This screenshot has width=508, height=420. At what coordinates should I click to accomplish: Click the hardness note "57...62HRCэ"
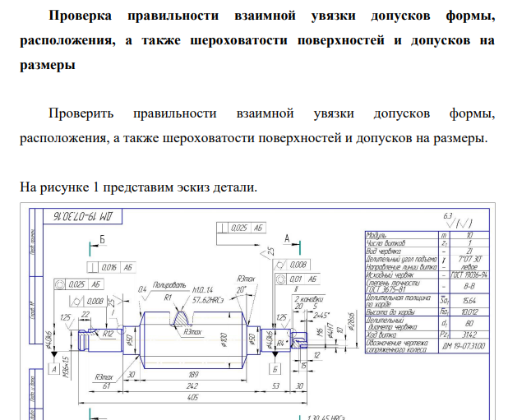coord(208,300)
